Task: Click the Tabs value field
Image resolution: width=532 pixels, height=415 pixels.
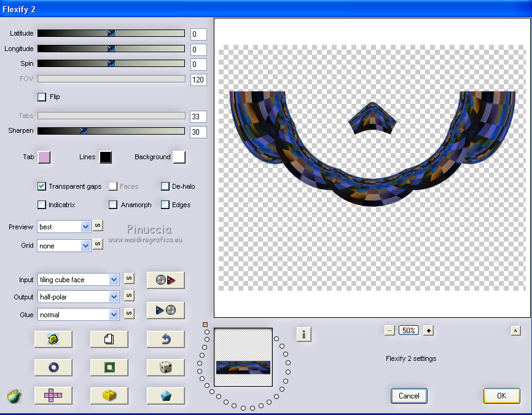Action: [x=198, y=117]
